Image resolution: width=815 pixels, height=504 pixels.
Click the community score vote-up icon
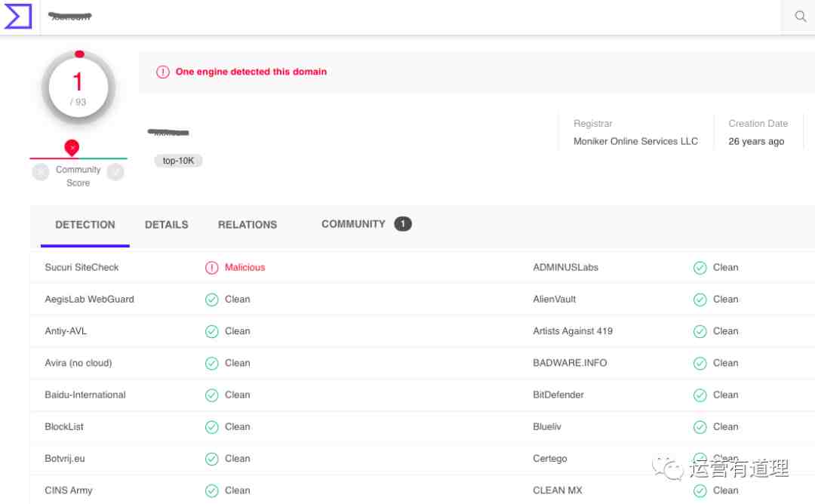pos(115,172)
